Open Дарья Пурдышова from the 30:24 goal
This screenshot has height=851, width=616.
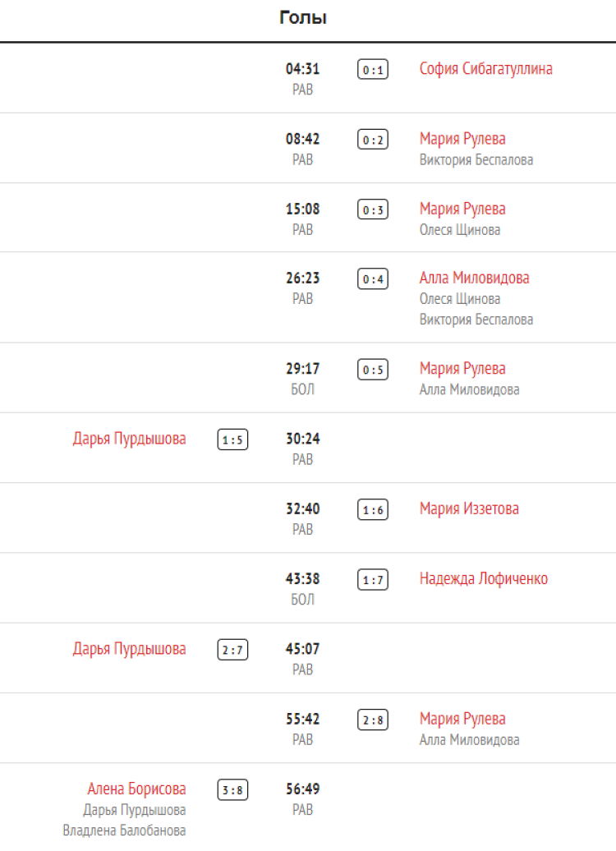[130, 439]
